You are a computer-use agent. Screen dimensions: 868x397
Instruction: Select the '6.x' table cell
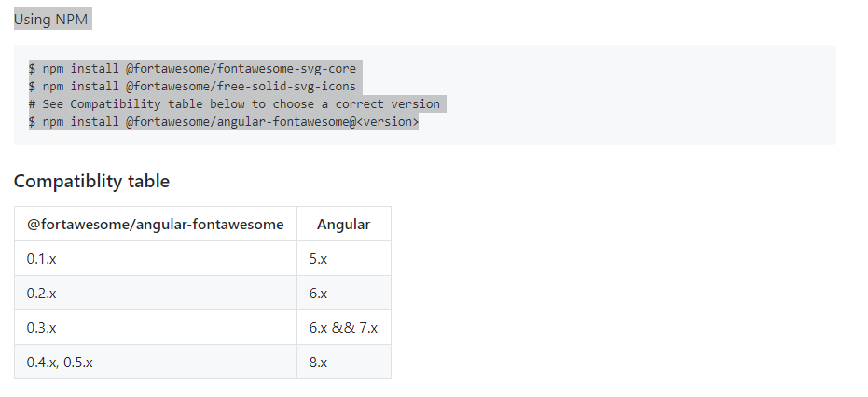click(x=344, y=293)
